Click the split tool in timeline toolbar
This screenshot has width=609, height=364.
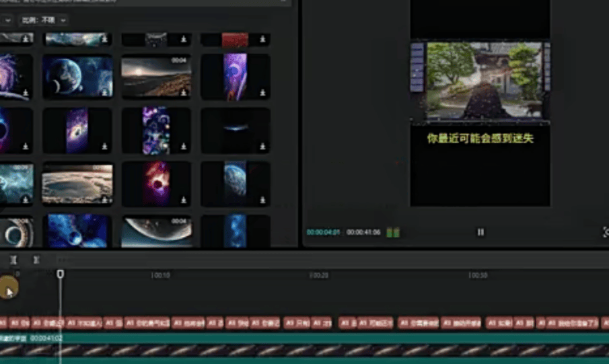pyautogui.click(x=13, y=260)
